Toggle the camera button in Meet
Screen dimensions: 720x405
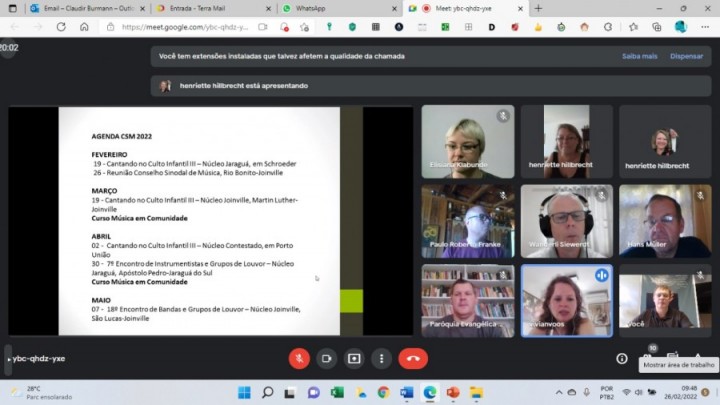326,359
